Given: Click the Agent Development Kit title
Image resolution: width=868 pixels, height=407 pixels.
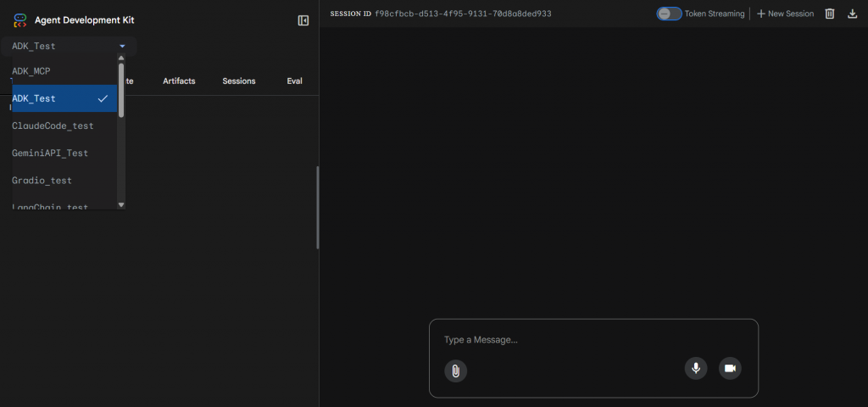Looking at the screenshot, I should tap(84, 20).
